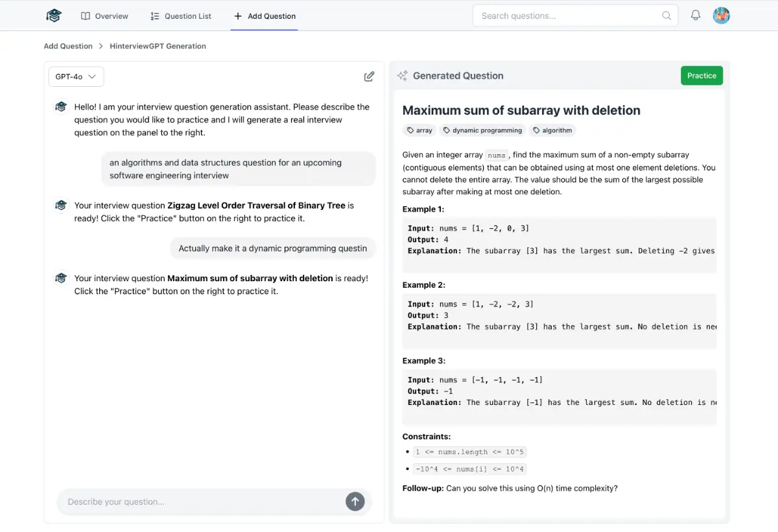Viewport: 778px width, 532px height.
Task: Click the sparkle icon beside Generated Question
Action: (402, 76)
